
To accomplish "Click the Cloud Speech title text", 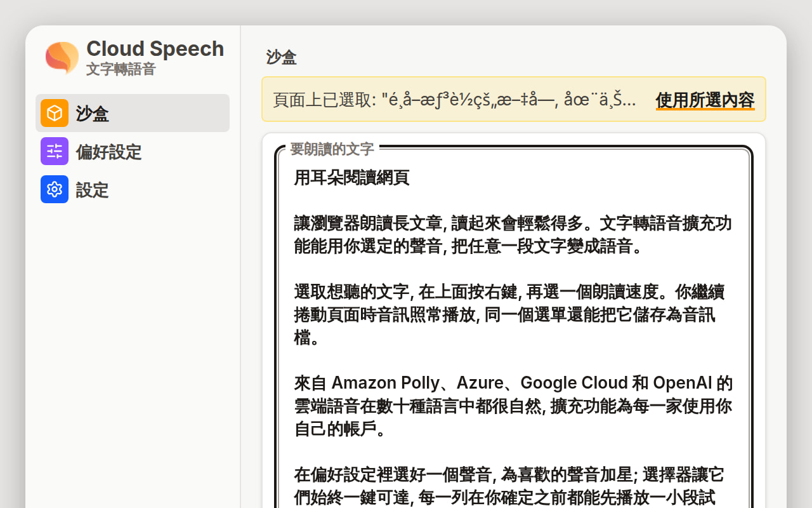I will tap(155, 49).
